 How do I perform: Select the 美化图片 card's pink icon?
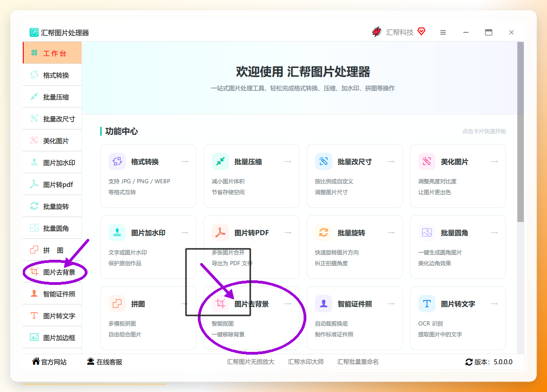pyautogui.click(x=427, y=161)
